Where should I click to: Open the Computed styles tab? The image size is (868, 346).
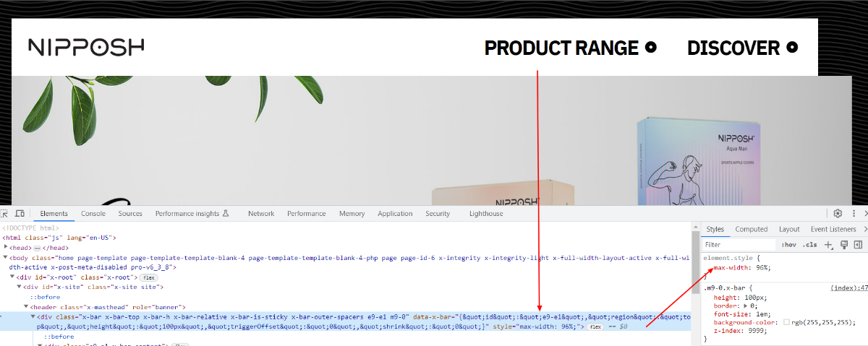coord(751,229)
